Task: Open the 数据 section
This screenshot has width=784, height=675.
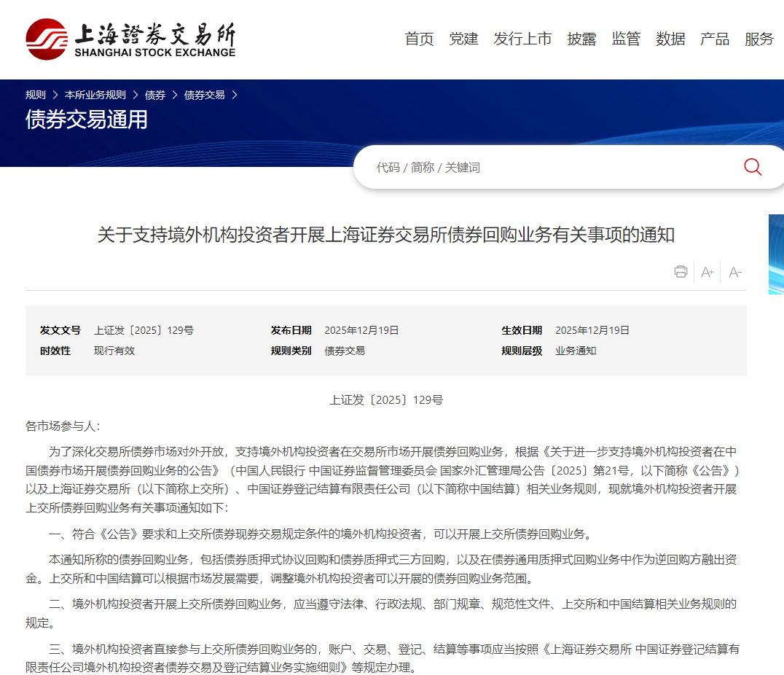Action: pyautogui.click(x=670, y=39)
